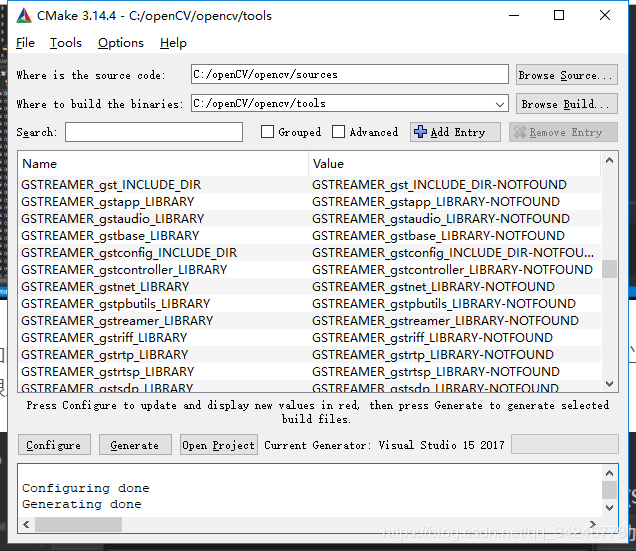Click output log horizontal scroll left arrow

26,524
